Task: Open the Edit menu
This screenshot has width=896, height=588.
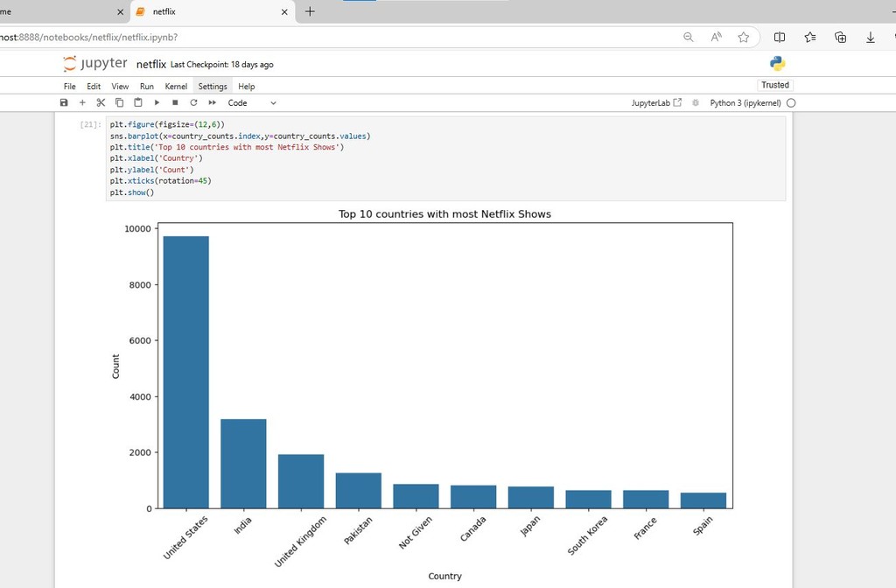Action: 94,87
